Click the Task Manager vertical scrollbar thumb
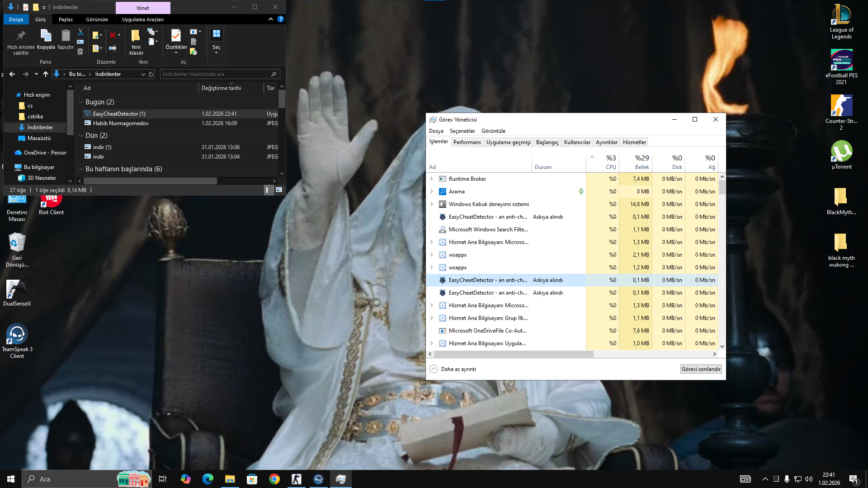Image resolution: width=868 pixels, height=488 pixels. point(722,187)
